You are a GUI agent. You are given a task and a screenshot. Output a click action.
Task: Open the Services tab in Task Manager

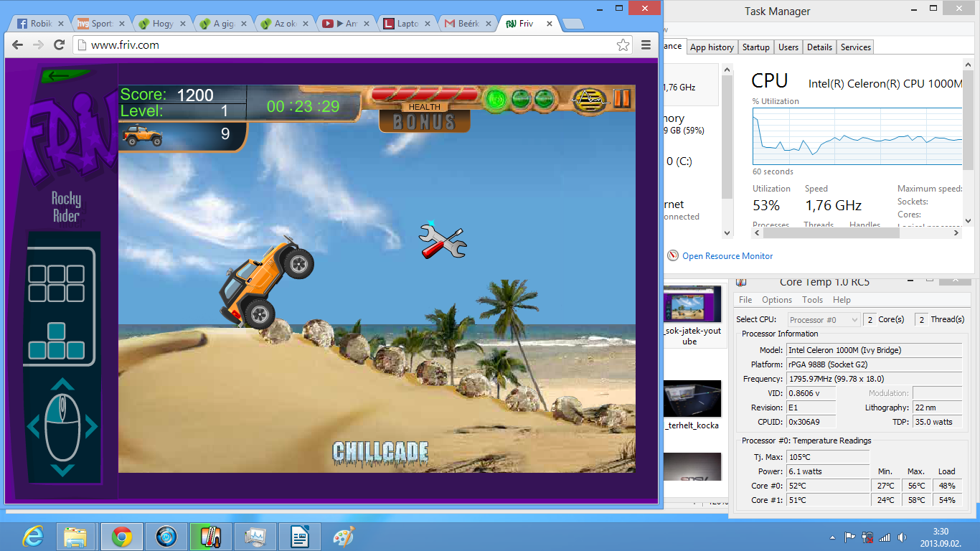click(x=856, y=47)
